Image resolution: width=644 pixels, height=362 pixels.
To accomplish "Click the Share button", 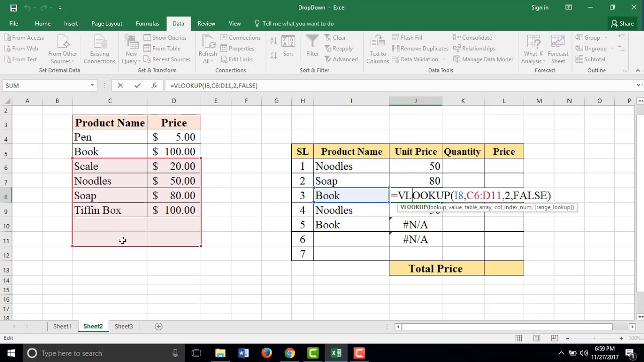I will pos(622,23).
